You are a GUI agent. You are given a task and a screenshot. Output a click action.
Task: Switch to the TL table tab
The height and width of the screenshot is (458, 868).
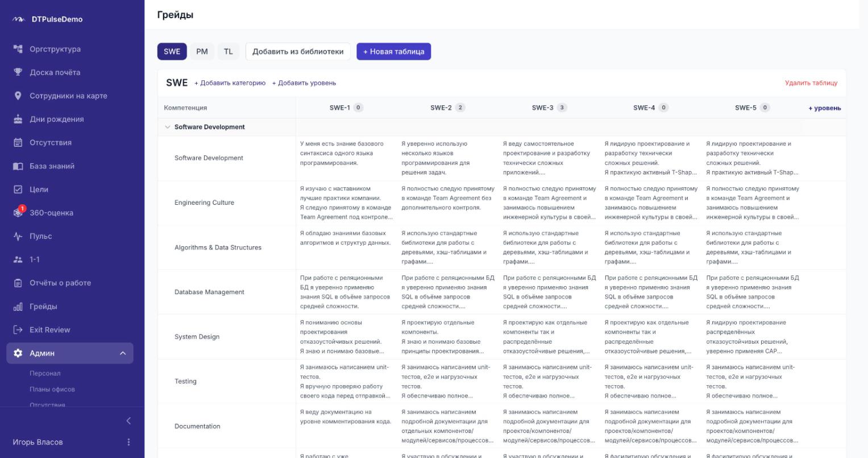point(228,51)
